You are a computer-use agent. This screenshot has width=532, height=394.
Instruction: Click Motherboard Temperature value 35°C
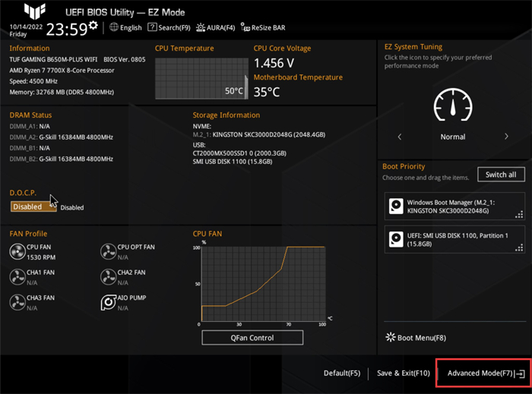point(267,92)
